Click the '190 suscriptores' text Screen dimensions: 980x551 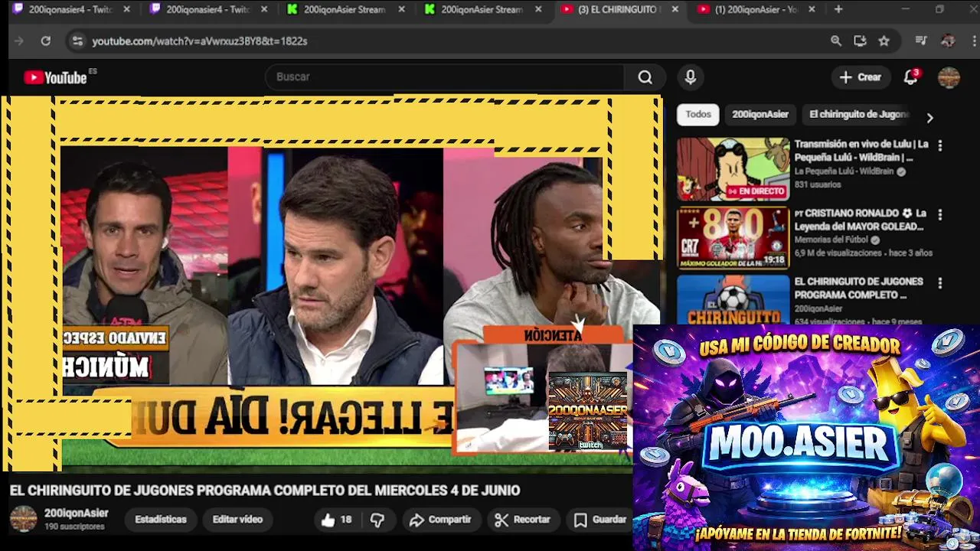[74, 527]
